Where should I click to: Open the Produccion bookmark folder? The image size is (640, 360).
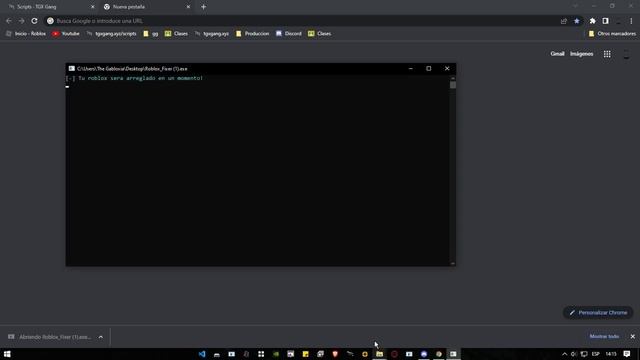tap(253, 33)
